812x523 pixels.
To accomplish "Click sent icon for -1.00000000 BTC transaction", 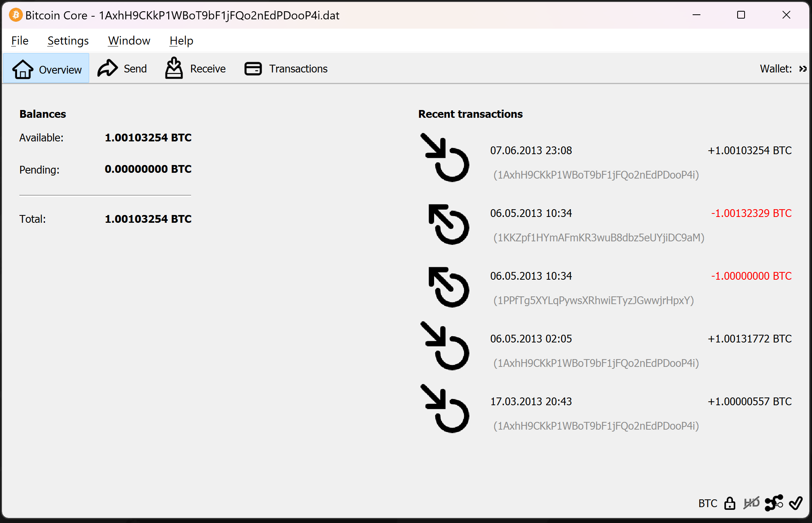I will (448, 287).
